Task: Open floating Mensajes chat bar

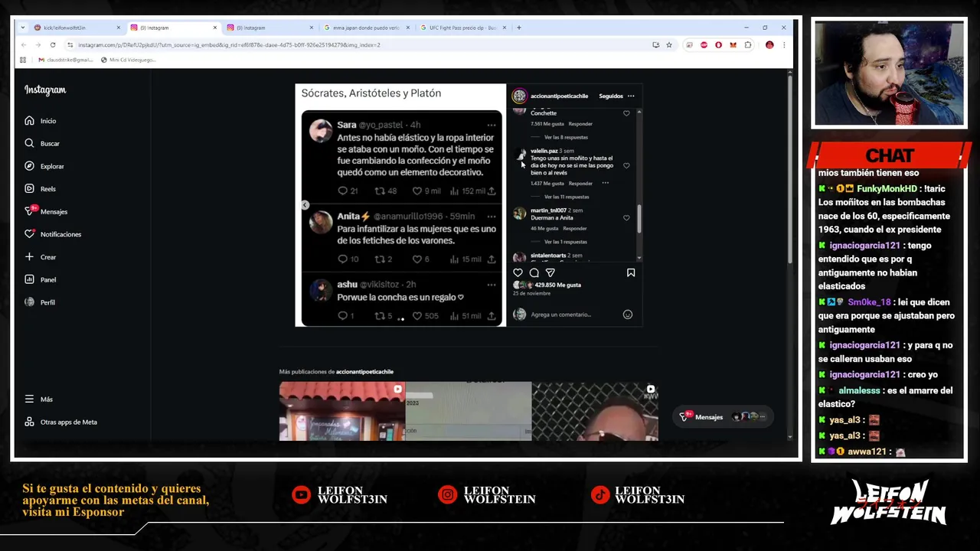Action: 723,417
